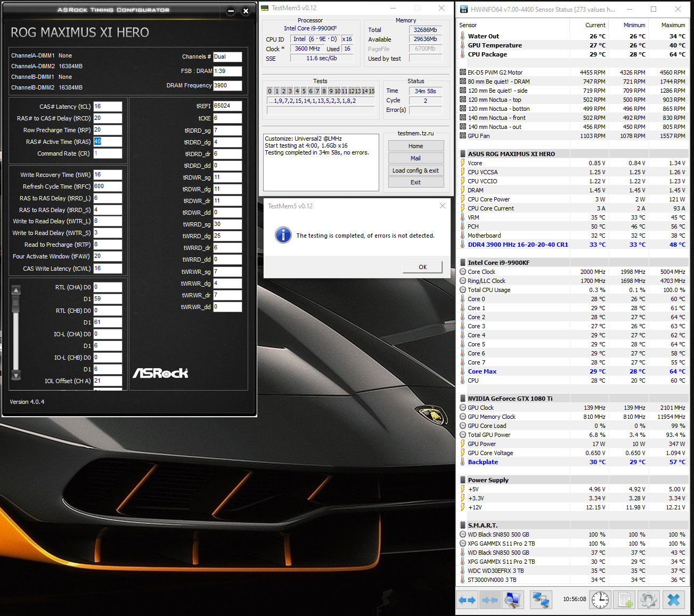Viewport: 694px width, 616px height.
Task: Click the blue info icon in the TestMem5 dialog
Action: tap(283, 235)
